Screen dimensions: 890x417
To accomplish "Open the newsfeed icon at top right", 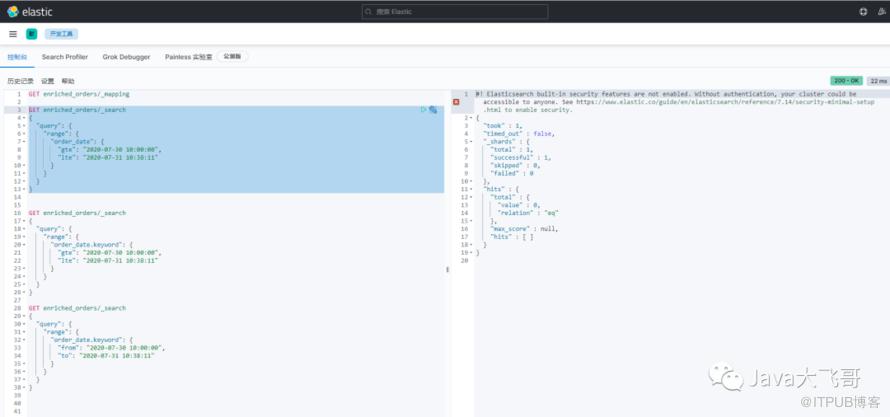I will click(880, 11).
